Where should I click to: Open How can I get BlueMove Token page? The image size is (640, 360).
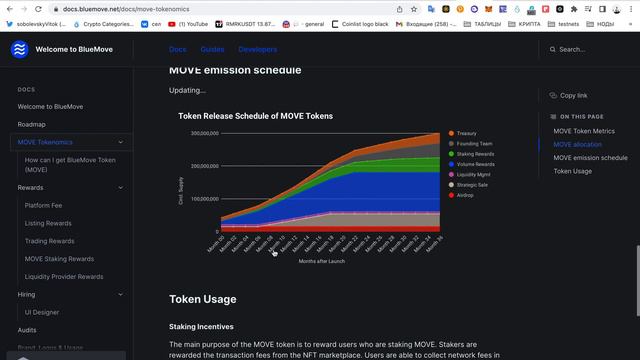click(x=70, y=165)
